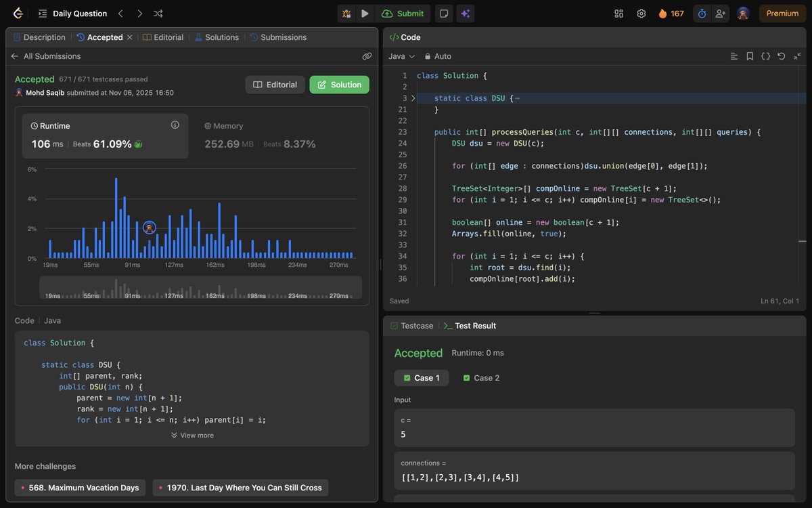
Task: Close the Accepted tab
Action: coord(130,37)
